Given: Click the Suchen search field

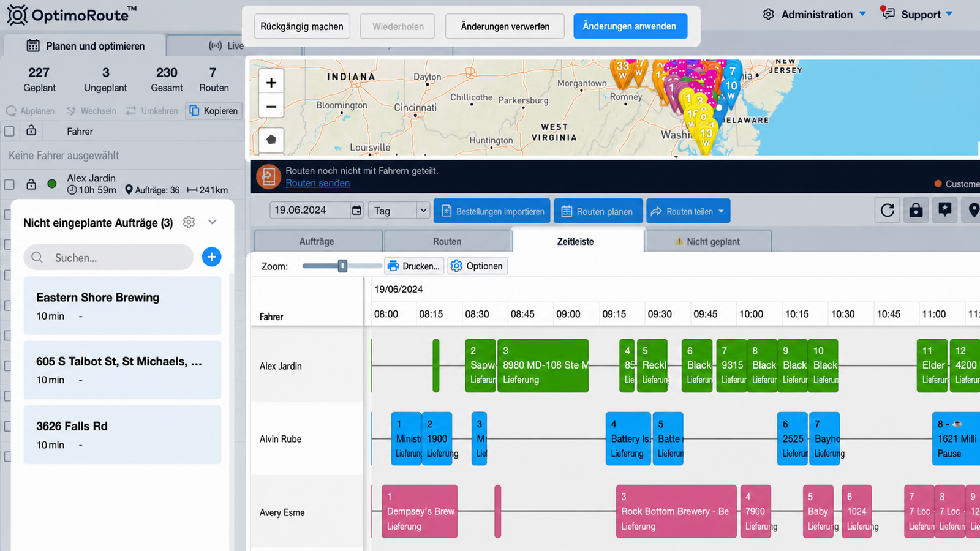Looking at the screenshot, I should click(108, 258).
